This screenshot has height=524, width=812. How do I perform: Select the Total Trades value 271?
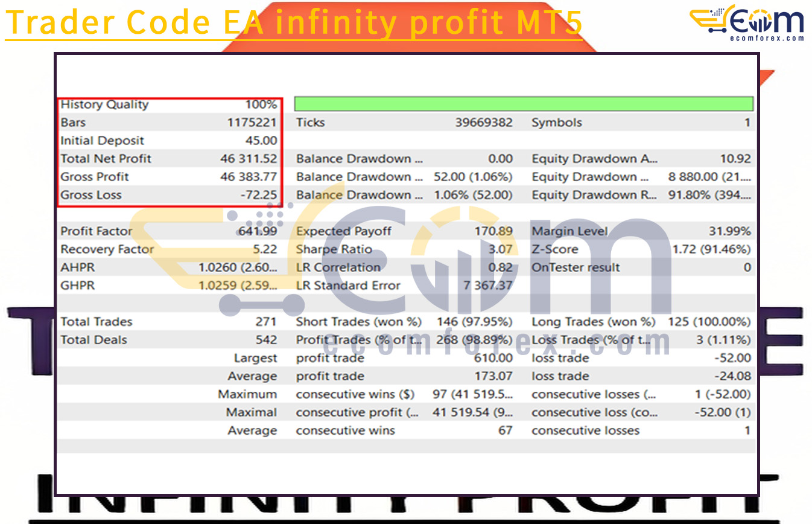[x=266, y=322]
